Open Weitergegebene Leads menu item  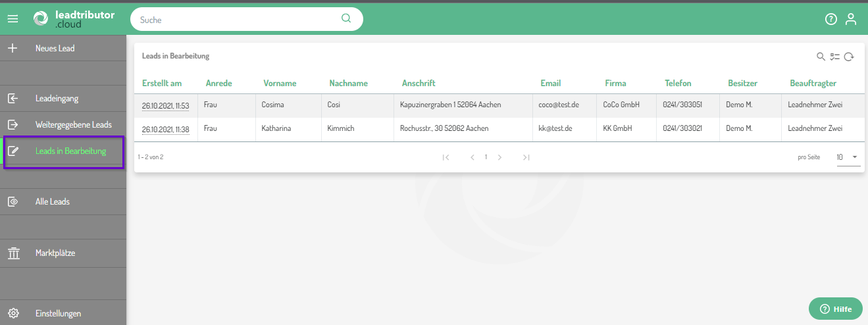pos(73,124)
